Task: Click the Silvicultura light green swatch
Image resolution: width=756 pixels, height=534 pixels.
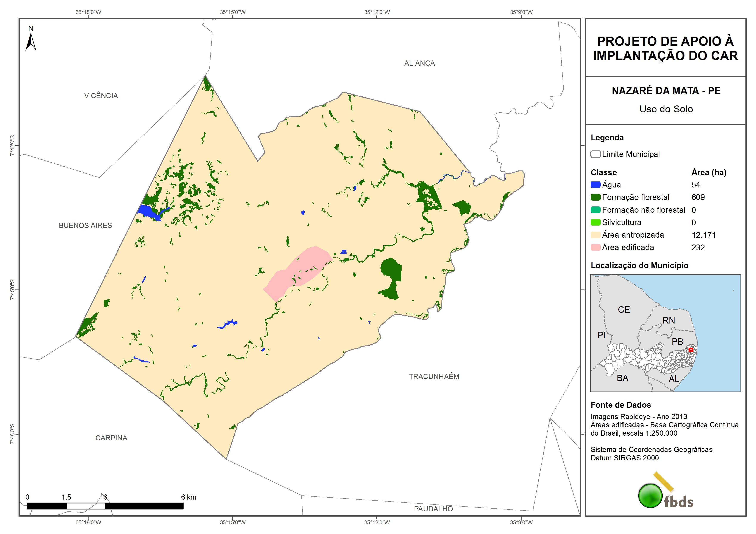Action: pos(595,222)
